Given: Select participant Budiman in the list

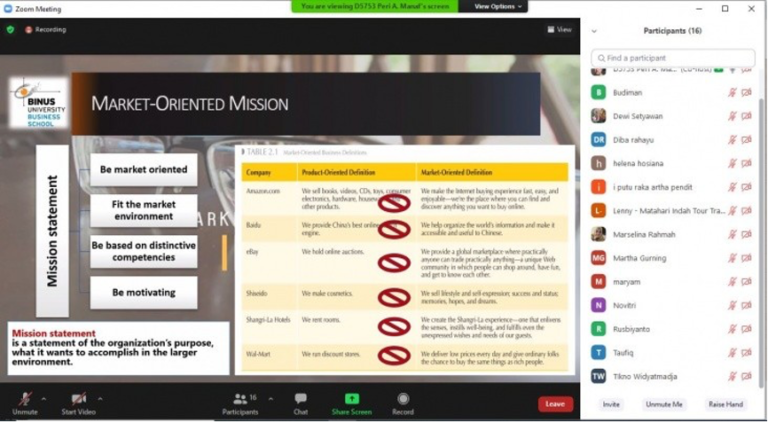Looking at the screenshot, I should click(671, 93).
